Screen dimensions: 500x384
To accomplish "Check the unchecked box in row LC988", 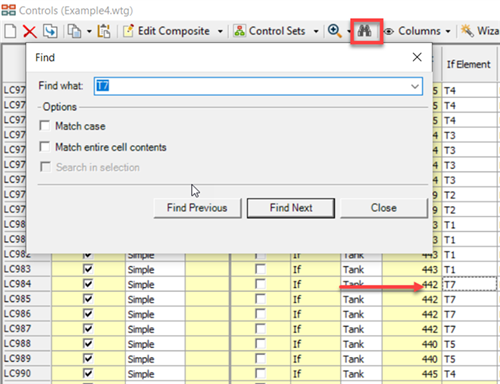I will [x=260, y=344].
